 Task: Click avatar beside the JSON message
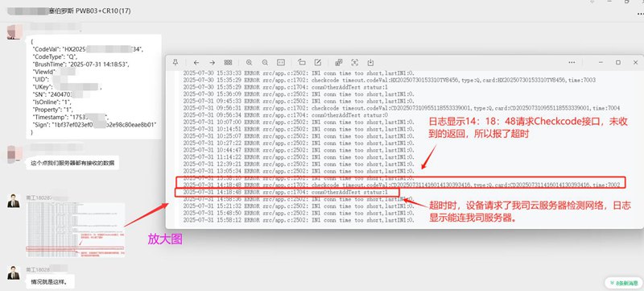pos(14,32)
